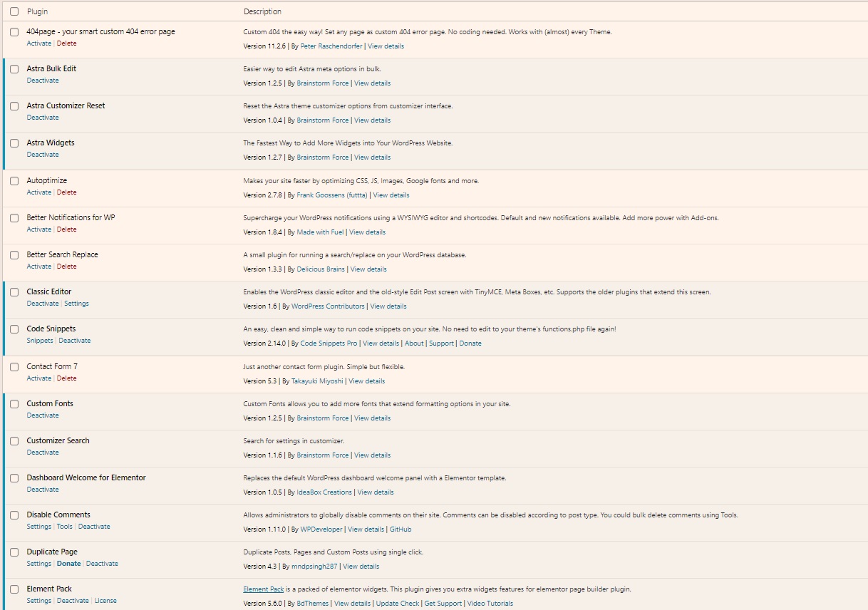View details for 404page plugin
This screenshot has width=868, height=610.
(386, 46)
